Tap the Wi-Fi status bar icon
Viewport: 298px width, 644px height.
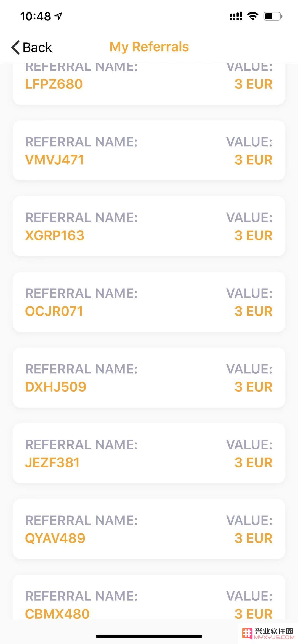tap(252, 16)
